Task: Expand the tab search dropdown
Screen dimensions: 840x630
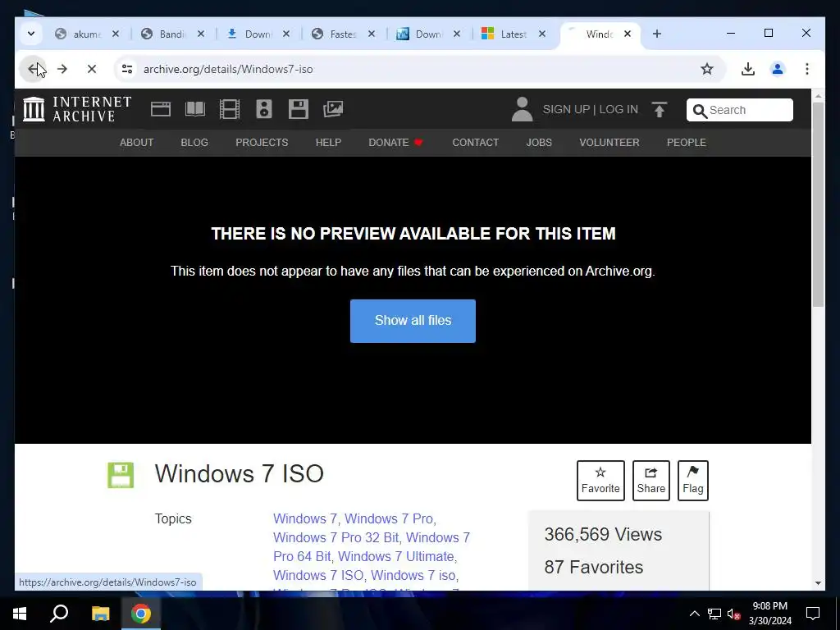Action: click(x=31, y=34)
